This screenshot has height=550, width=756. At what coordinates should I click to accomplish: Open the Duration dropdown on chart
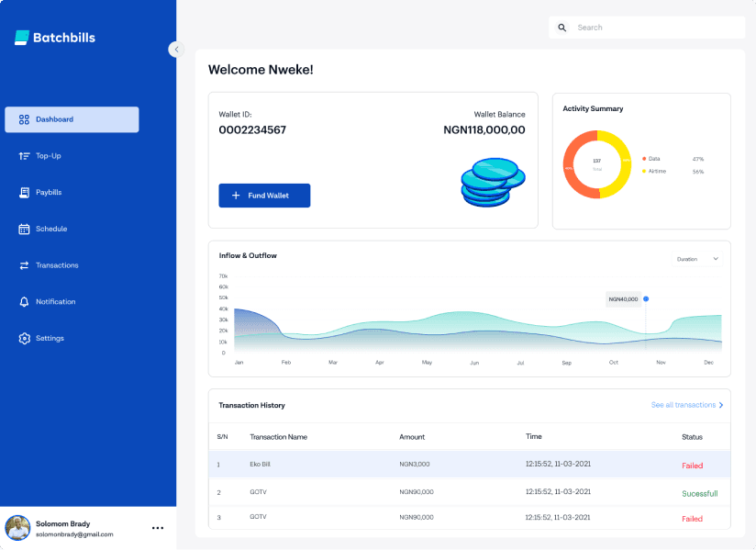pos(697,259)
